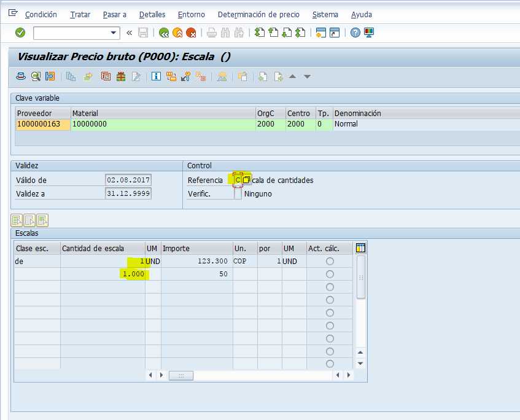Open a new session window icon
The height and width of the screenshot is (420, 520).
(320, 33)
